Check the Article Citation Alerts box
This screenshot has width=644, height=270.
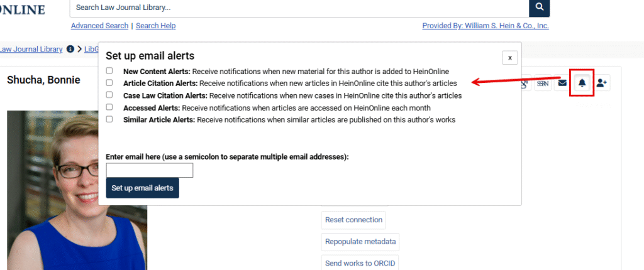tap(109, 83)
